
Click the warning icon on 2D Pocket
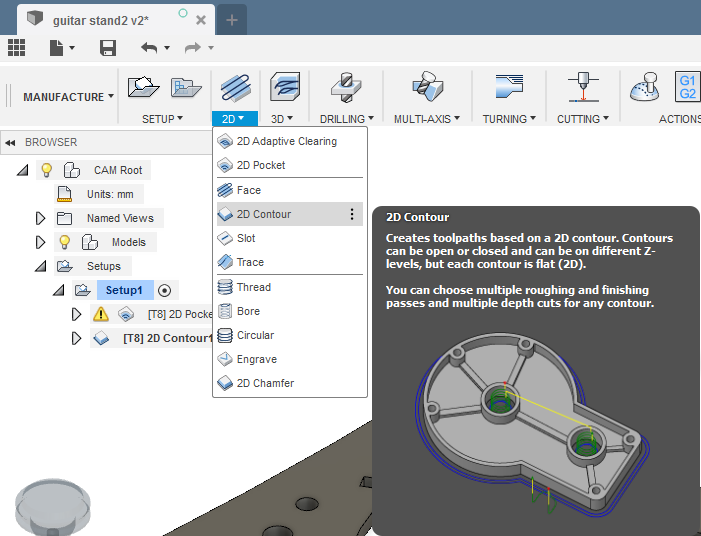pyautogui.click(x=101, y=314)
